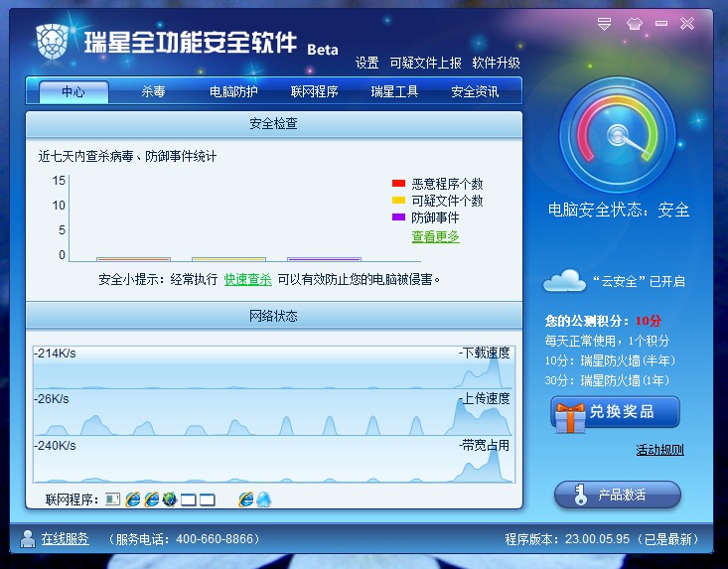Click the 产品激活 product activation button
This screenshot has height=569, width=728.
pyautogui.click(x=618, y=495)
